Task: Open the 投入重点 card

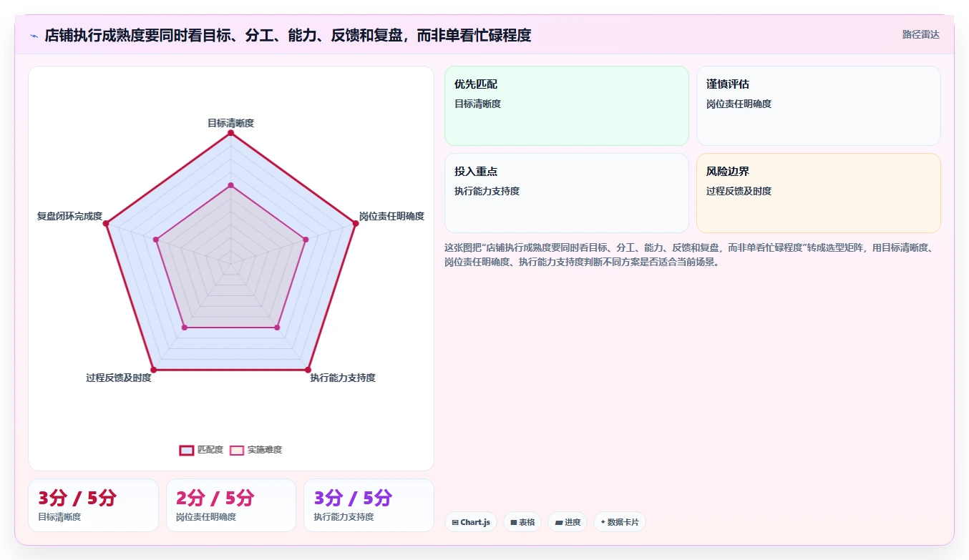Action: pos(567,193)
